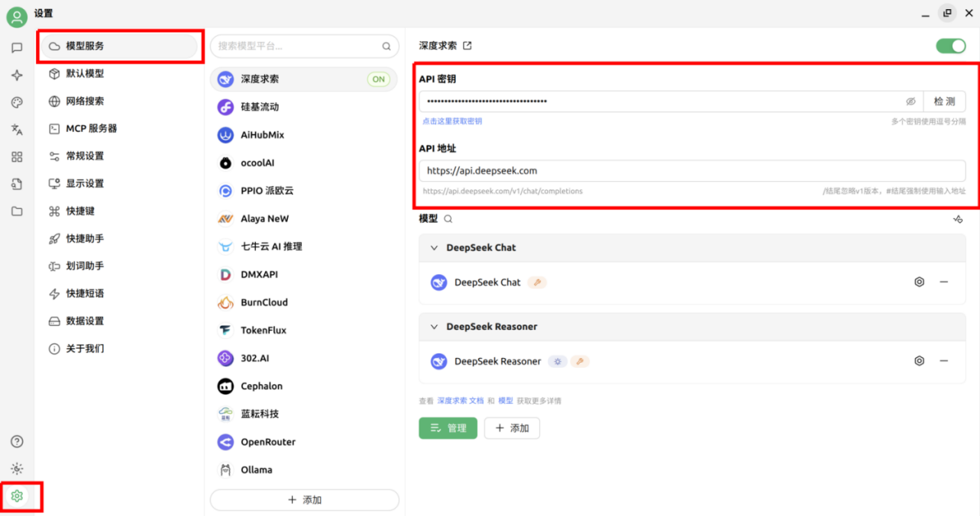Open the palette painting sidebar icon
Image resolution: width=980 pixels, height=516 pixels.
coord(17,102)
